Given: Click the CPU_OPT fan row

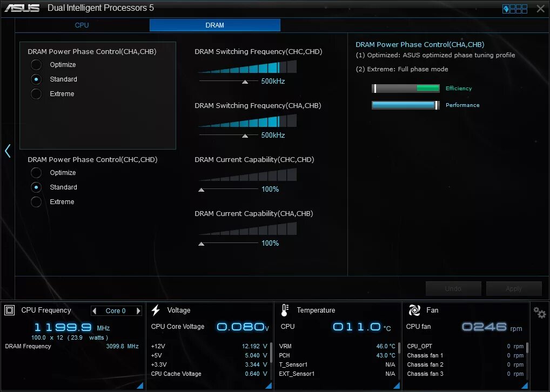Looking at the screenshot, I should tap(465, 347).
